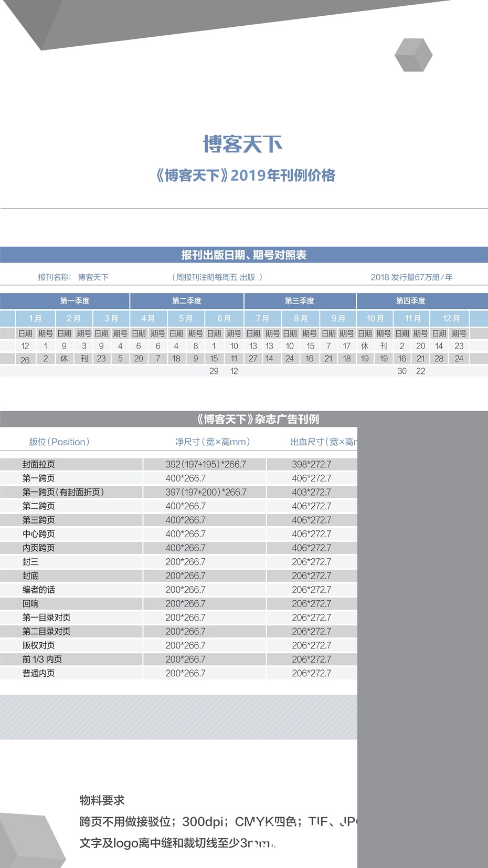Click the 第三季度 quarter header
This screenshot has width=488, height=868.
[x=300, y=301]
